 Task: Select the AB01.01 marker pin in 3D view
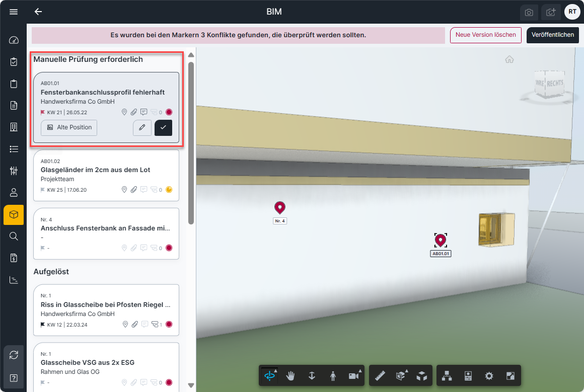(441, 241)
